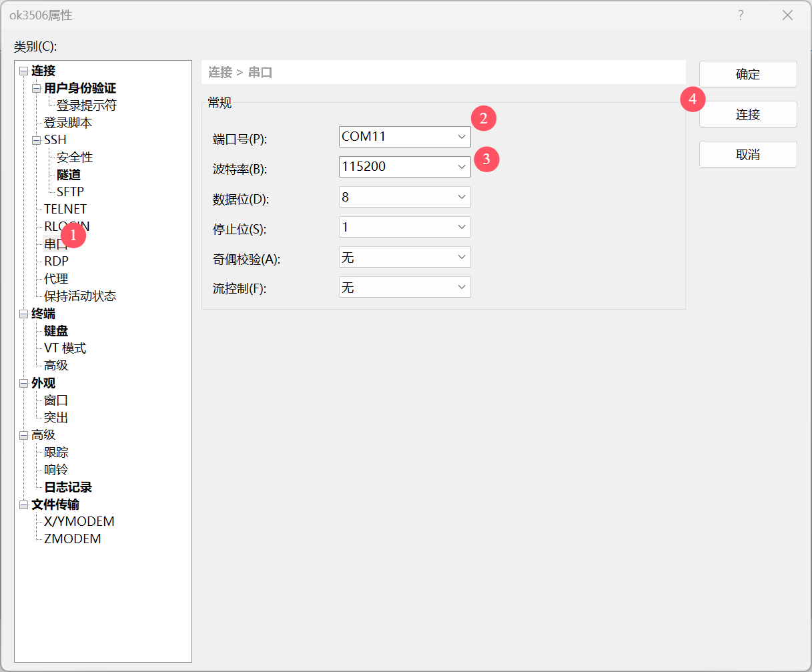Screen dimensions: 812x672
Task: Select RDP in the tree
Action: pos(56,262)
